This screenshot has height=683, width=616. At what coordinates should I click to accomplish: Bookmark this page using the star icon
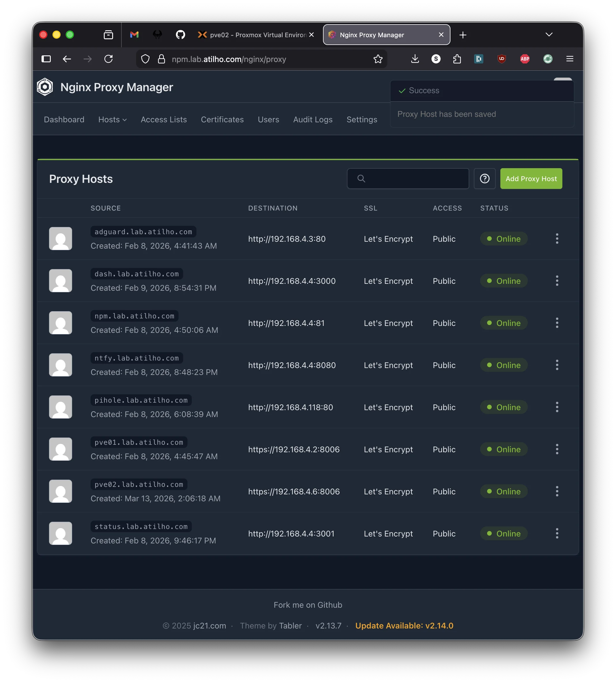(x=378, y=59)
